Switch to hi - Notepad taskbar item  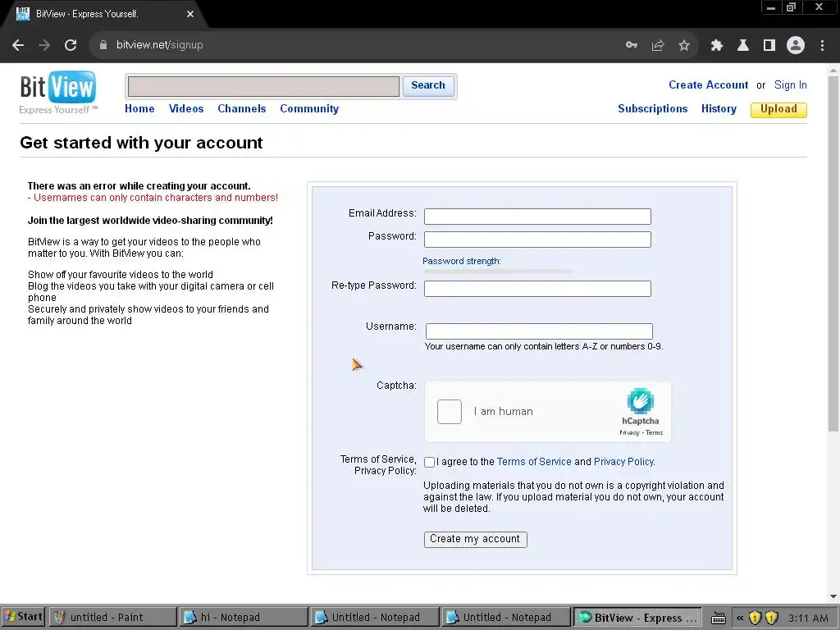click(243, 617)
